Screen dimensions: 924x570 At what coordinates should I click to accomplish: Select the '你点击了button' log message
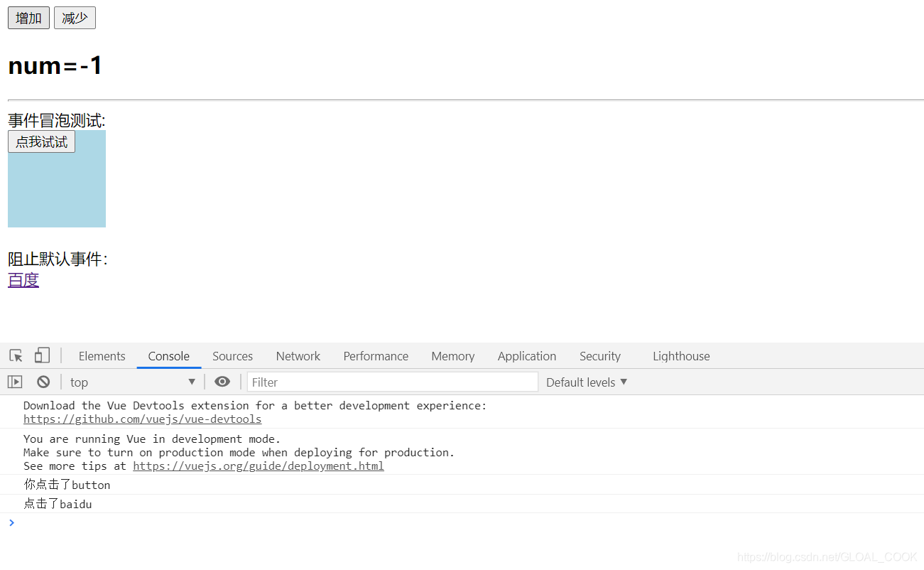tap(67, 485)
